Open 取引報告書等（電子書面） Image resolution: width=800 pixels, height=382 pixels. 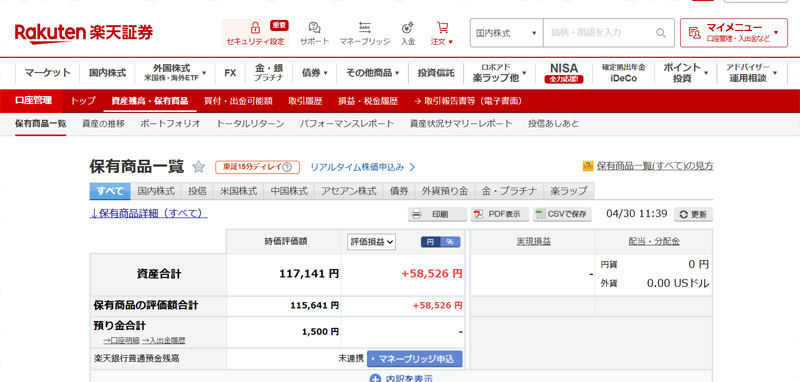click(468, 101)
